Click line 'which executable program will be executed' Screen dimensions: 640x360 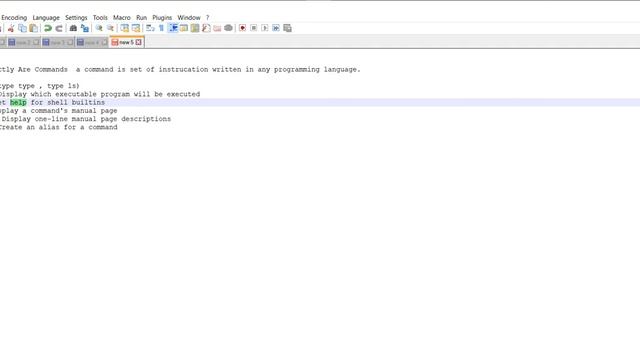pyautogui.click(x=100, y=94)
